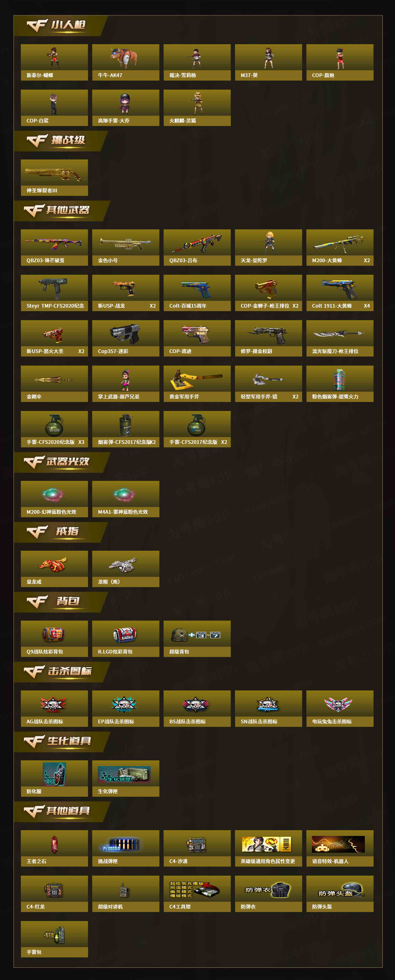Select the 语音特效-机器人 voice effect thumbnail
Screen dimensions: 395x980
click(338, 844)
